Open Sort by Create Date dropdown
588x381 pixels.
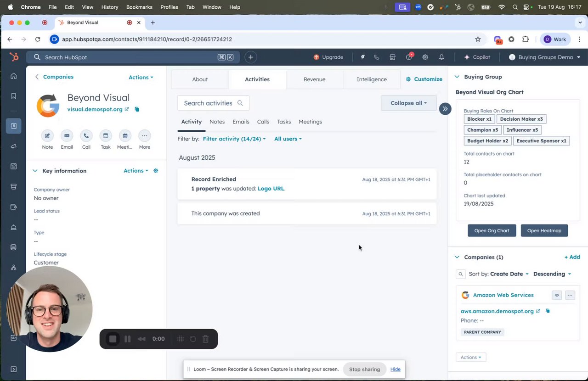pyautogui.click(x=509, y=274)
